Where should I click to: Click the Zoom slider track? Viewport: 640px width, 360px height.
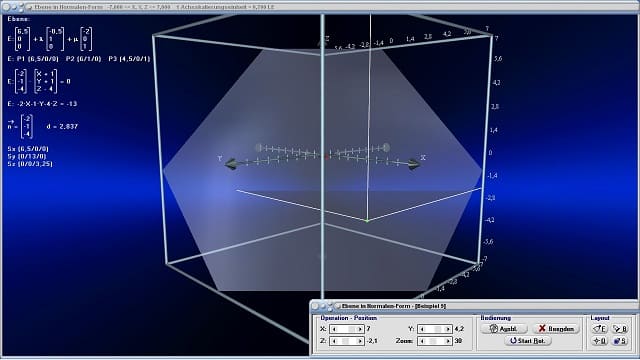(435, 341)
